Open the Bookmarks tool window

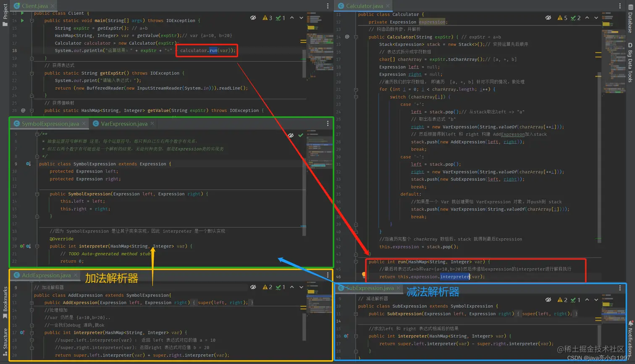(x=5, y=302)
